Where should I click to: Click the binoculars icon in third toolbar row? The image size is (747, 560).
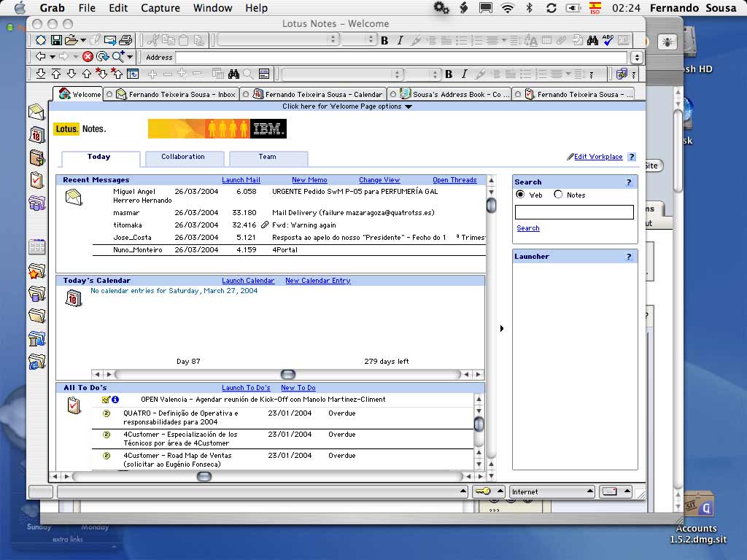pyautogui.click(x=233, y=74)
